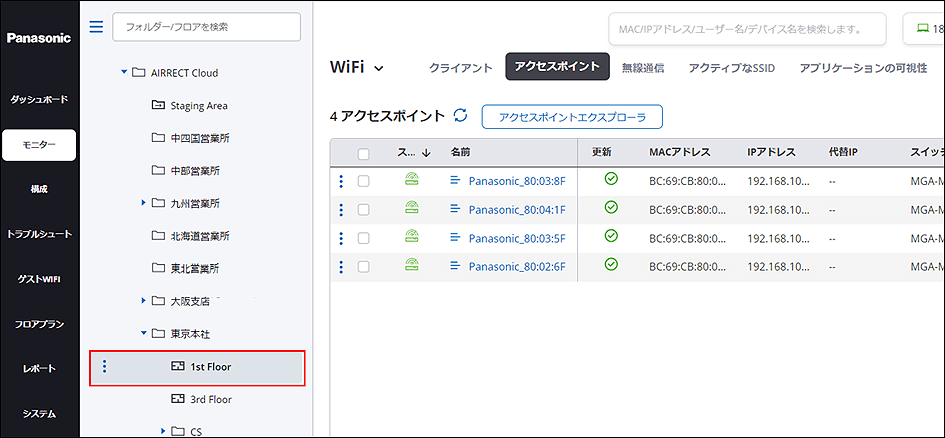Click the refresh icon next to 4 アクセスポイント

pyautogui.click(x=460, y=116)
